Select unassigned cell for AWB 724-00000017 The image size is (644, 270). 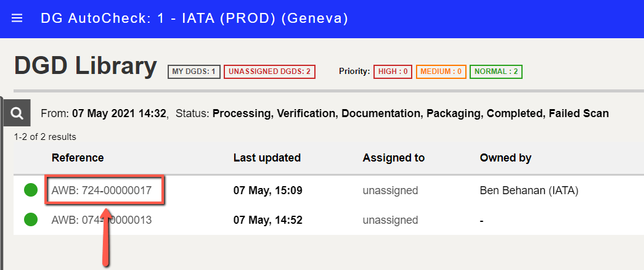[x=390, y=190]
